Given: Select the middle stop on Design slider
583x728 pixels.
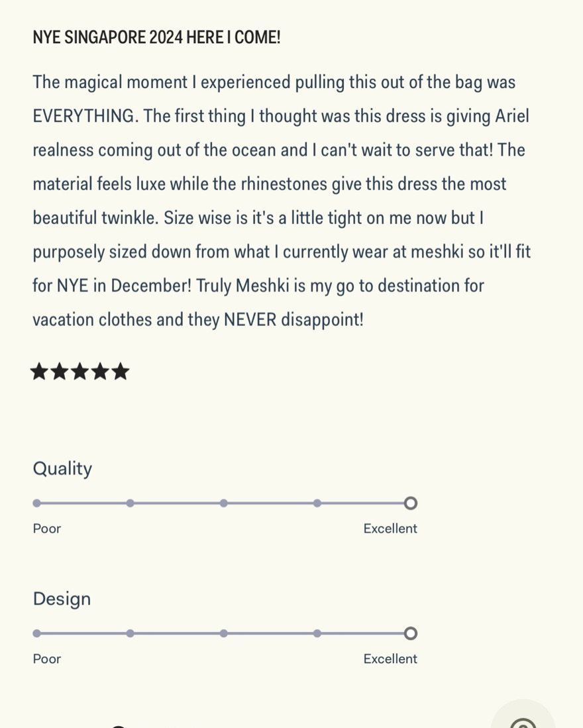Looking at the screenshot, I should pos(224,633).
